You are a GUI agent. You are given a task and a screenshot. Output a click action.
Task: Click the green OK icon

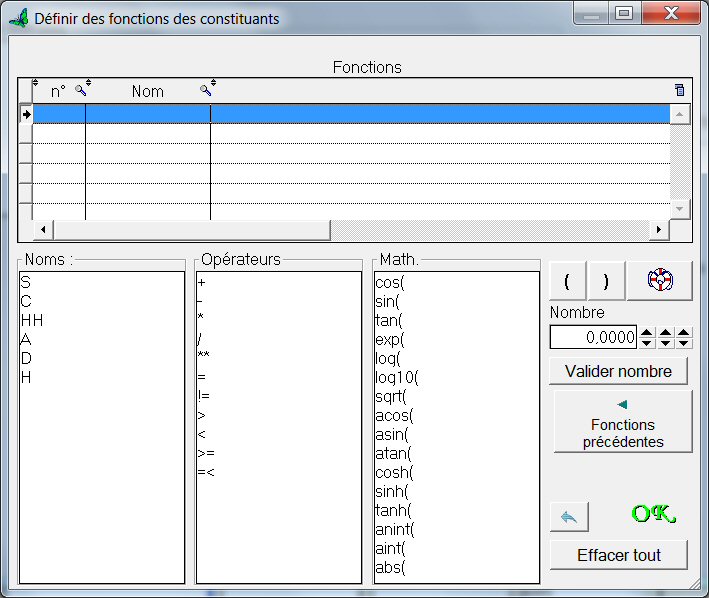click(653, 514)
